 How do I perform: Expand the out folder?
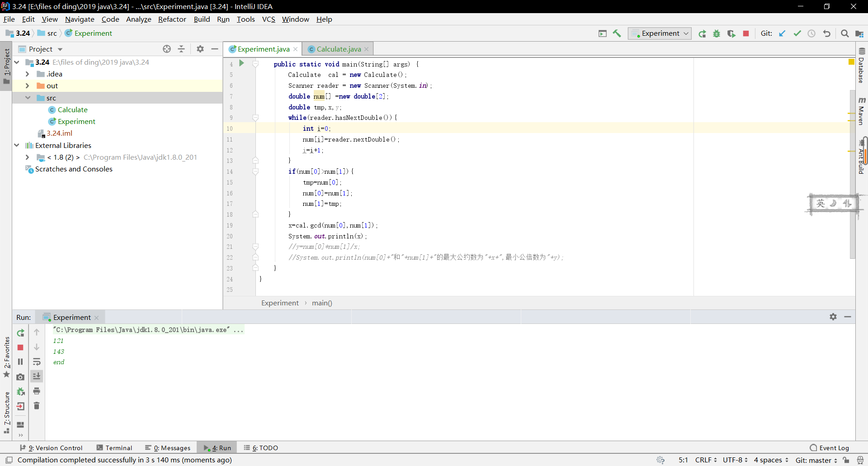click(x=27, y=86)
